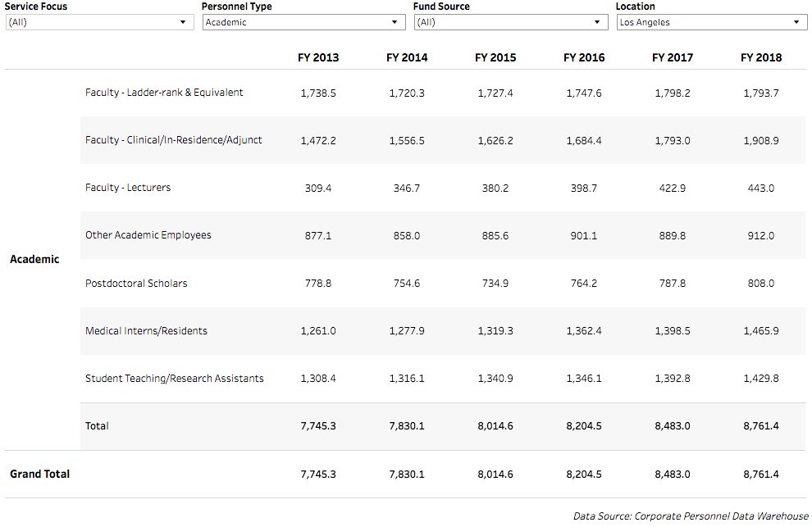812x527 pixels.
Task: Select Student Assistants value 1,392.8
Action: tap(673, 379)
